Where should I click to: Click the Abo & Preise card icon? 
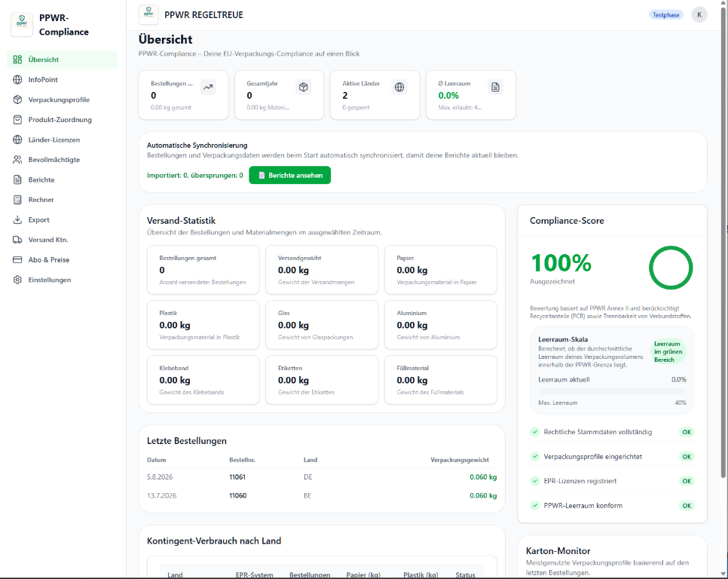point(17,259)
